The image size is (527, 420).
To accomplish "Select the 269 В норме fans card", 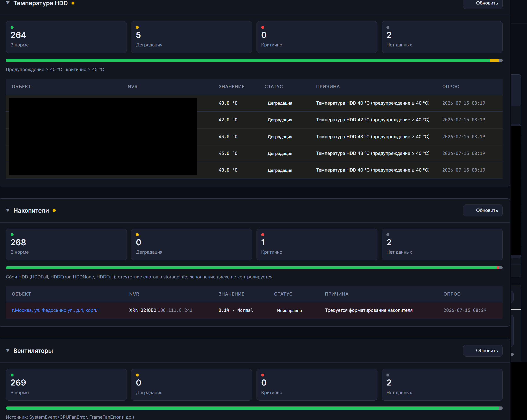I will click(66, 385).
